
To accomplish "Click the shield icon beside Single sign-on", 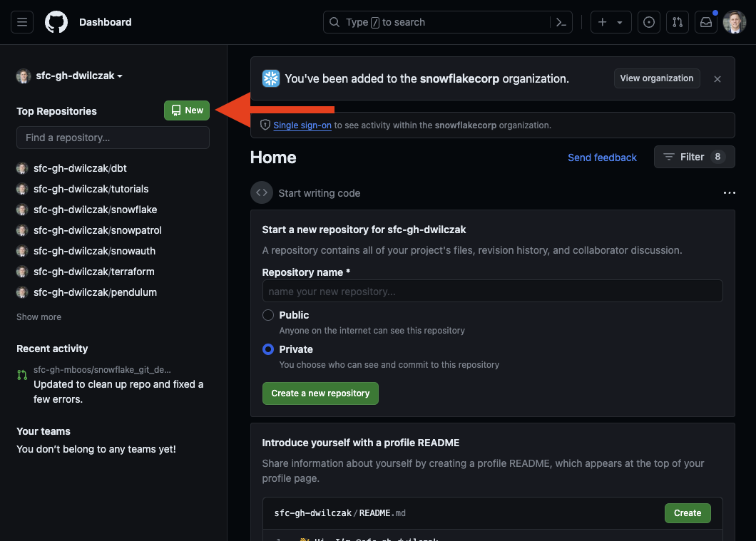I will coord(265,125).
